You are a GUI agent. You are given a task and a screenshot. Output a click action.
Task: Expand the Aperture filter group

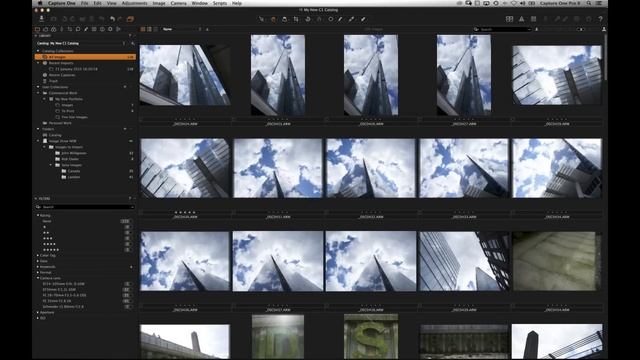point(38,313)
